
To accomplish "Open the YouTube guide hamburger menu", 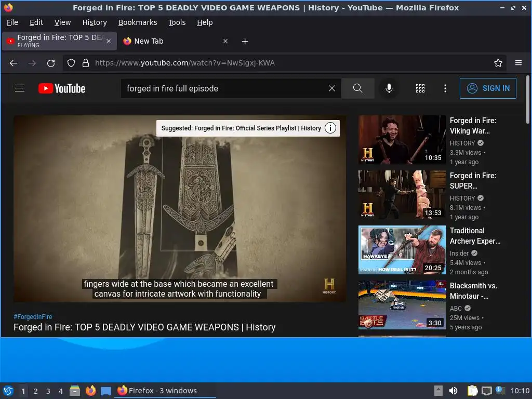I will pyautogui.click(x=20, y=88).
